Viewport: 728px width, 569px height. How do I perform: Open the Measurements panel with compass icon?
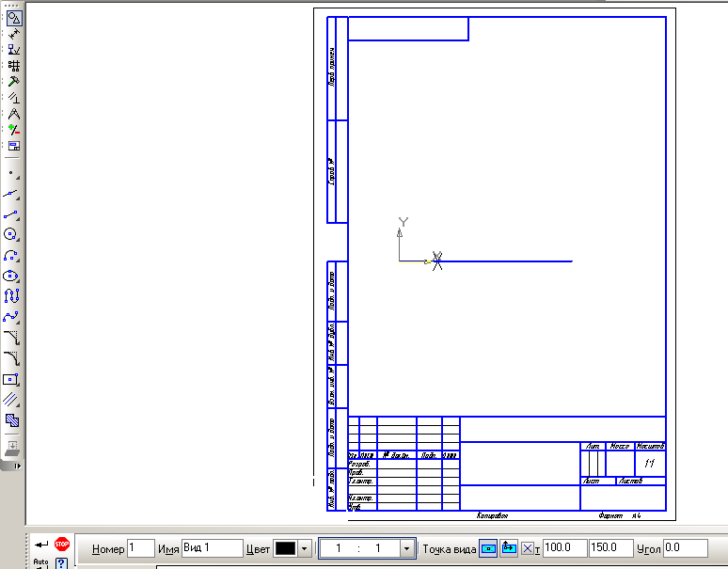(14, 114)
